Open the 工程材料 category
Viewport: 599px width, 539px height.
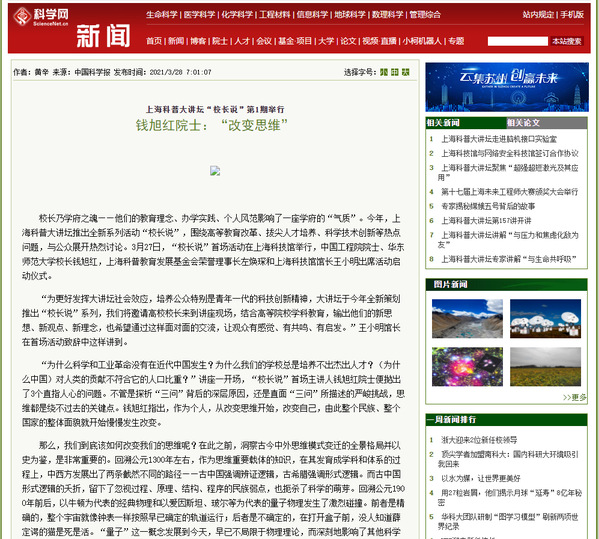click(x=274, y=15)
